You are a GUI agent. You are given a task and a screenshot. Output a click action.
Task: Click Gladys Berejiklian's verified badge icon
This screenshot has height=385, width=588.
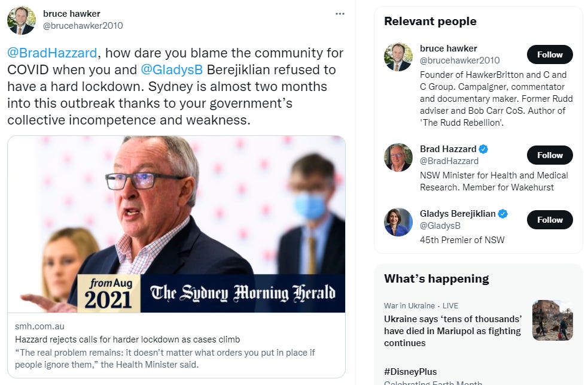pyautogui.click(x=503, y=214)
